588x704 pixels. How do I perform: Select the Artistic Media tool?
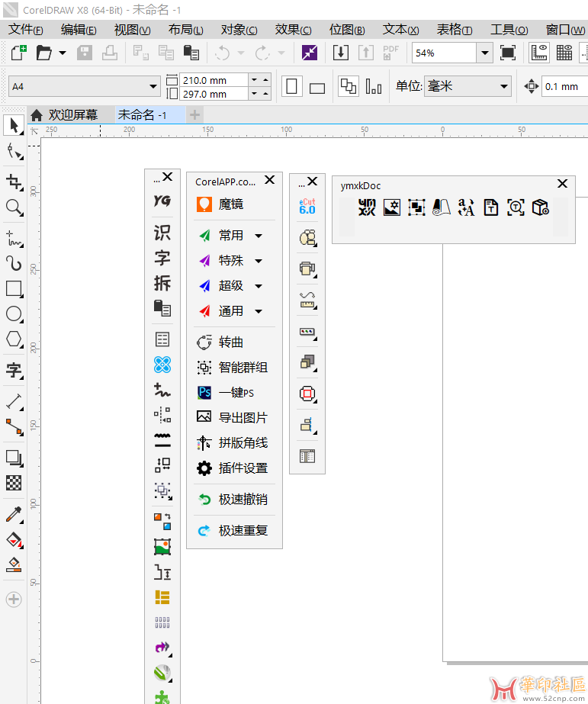[x=14, y=263]
